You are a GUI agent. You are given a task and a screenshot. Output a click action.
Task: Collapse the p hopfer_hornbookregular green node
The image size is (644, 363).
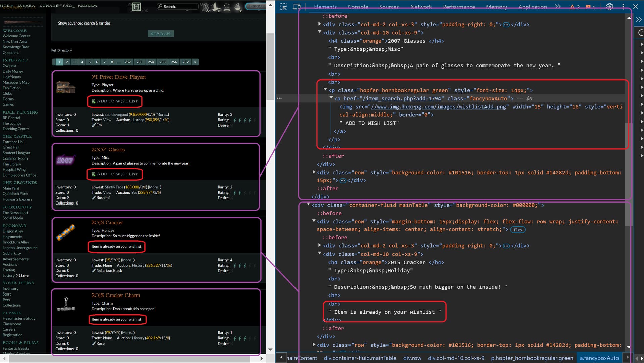tap(325, 90)
